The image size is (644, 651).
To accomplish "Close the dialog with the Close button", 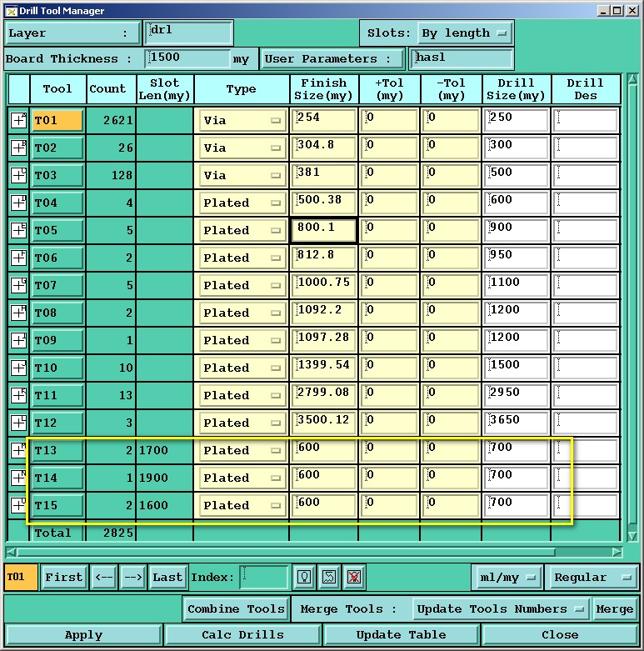I will click(560, 635).
